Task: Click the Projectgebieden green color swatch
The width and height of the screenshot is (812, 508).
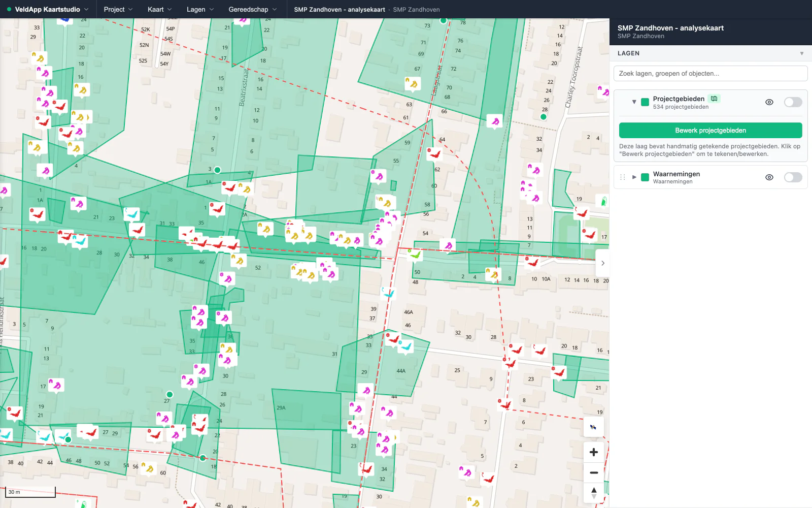Action: (645, 102)
